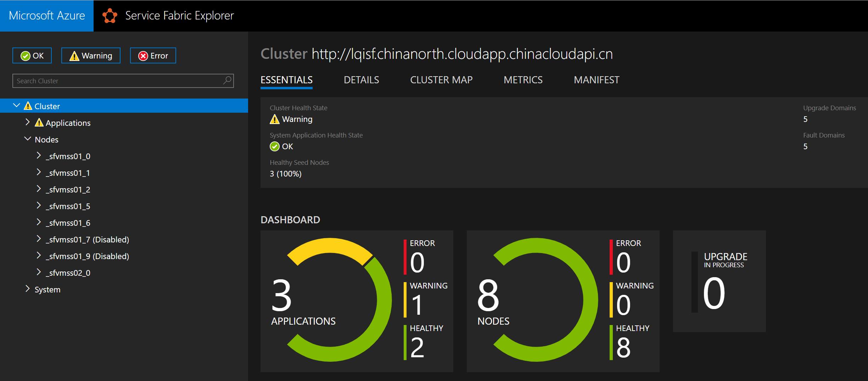Click the search magnifier icon in Search Cluster box
The height and width of the screenshot is (381, 868).
point(227,81)
